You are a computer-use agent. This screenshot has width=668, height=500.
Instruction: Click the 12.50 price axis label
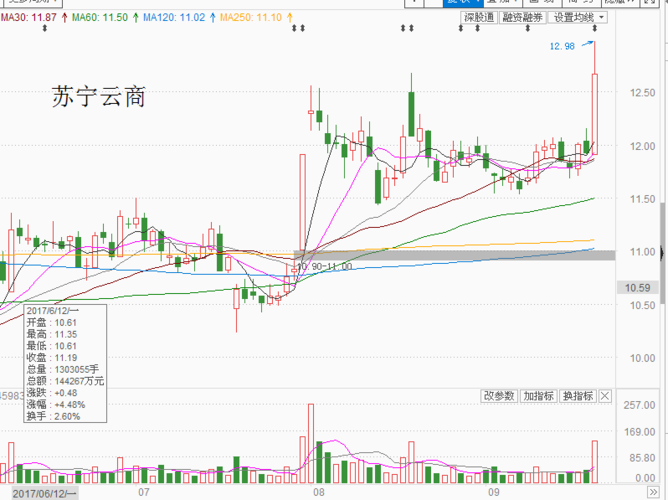click(x=642, y=92)
